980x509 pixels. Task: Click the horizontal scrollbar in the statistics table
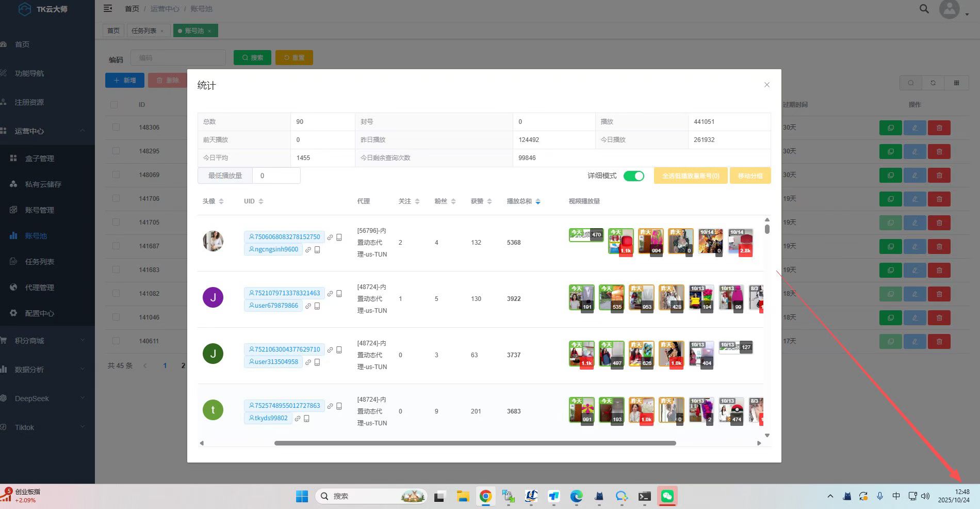click(x=475, y=443)
